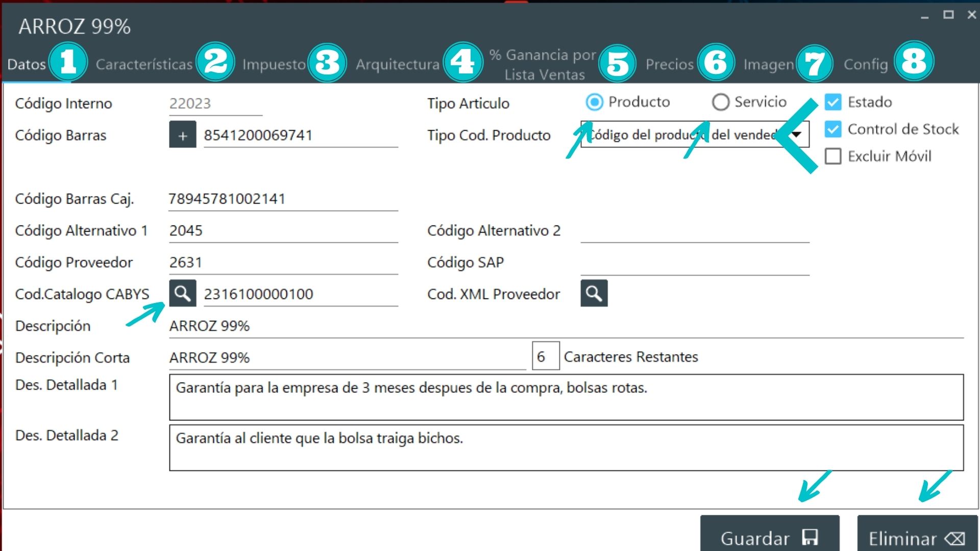Select the Servicio radio button
Viewport: 980px width, 551px height.
(720, 102)
